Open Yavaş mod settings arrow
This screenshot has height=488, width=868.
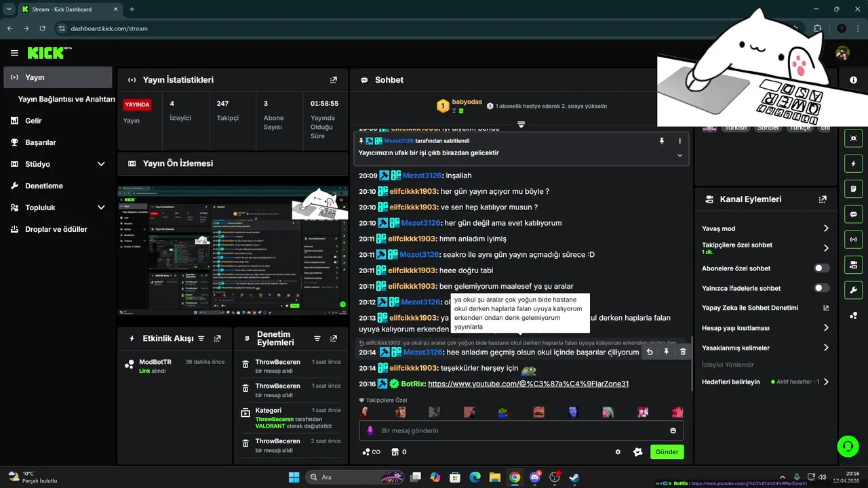tap(826, 228)
